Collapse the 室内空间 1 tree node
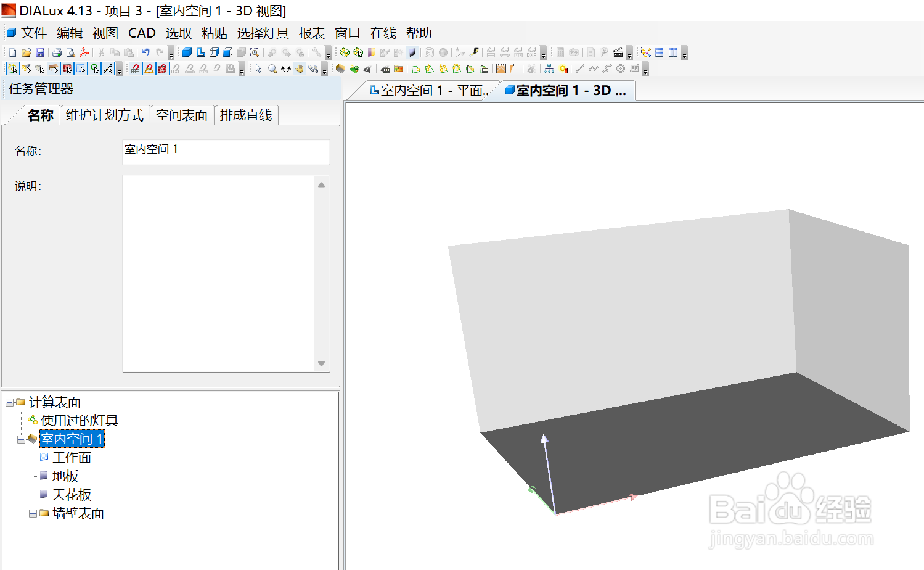The image size is (924, 570). pos(21,439)
